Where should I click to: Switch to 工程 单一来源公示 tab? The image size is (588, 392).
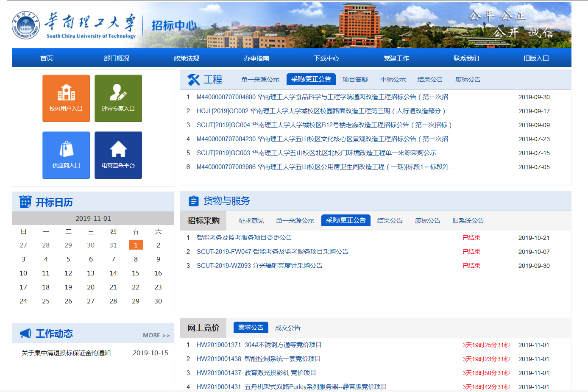[x=260, y=79]
